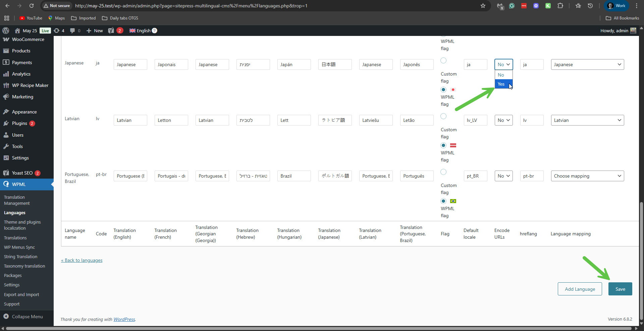644x331 pixels.
Task: Open Japanese Encode URLs dropdown
Action: pos(503,64)
